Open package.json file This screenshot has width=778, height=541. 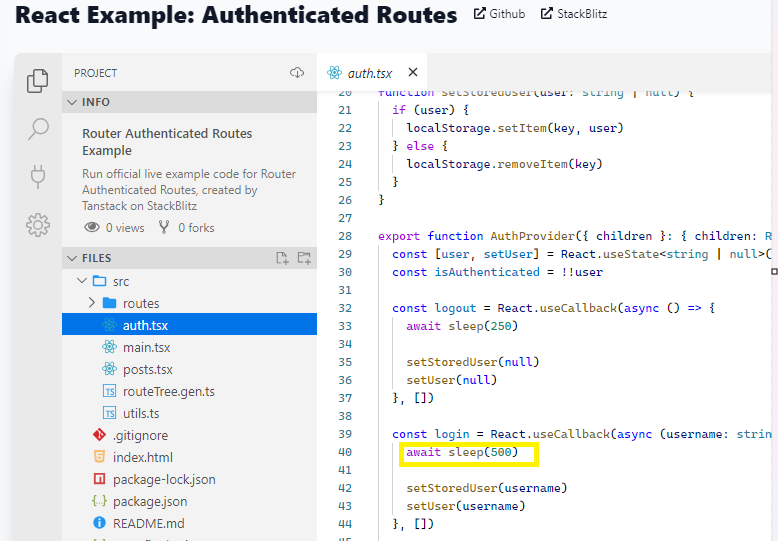click(x=150, y=501)
